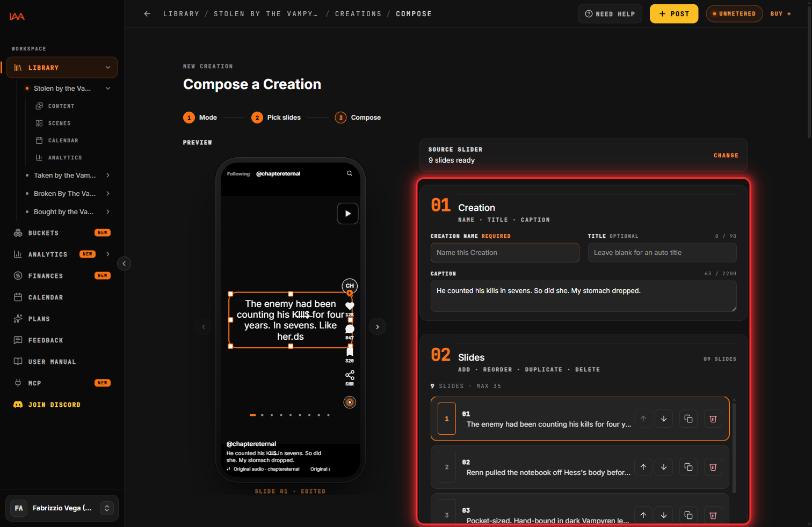This screenshot has width=812, height=527.
Task: Select slide 01 row in the list
Action: 580,419
